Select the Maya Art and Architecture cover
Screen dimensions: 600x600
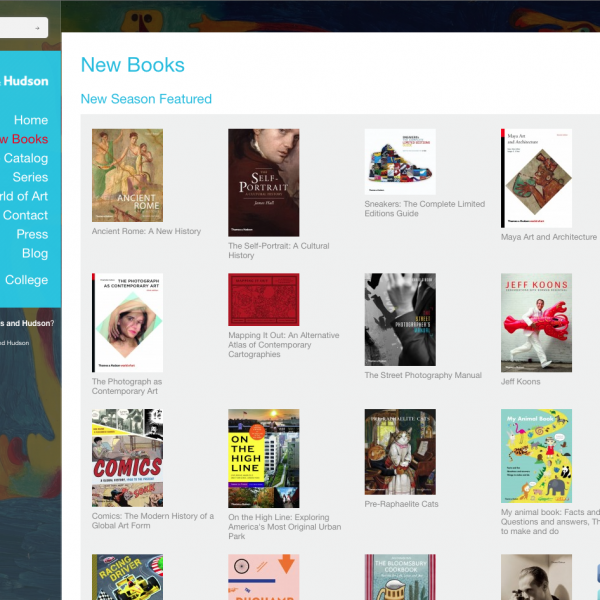tap(536, 177)
